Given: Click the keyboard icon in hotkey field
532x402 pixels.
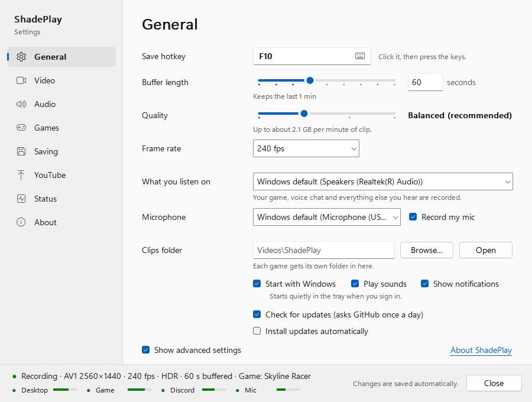Looking at the screenshot, I should pos(360,56).
